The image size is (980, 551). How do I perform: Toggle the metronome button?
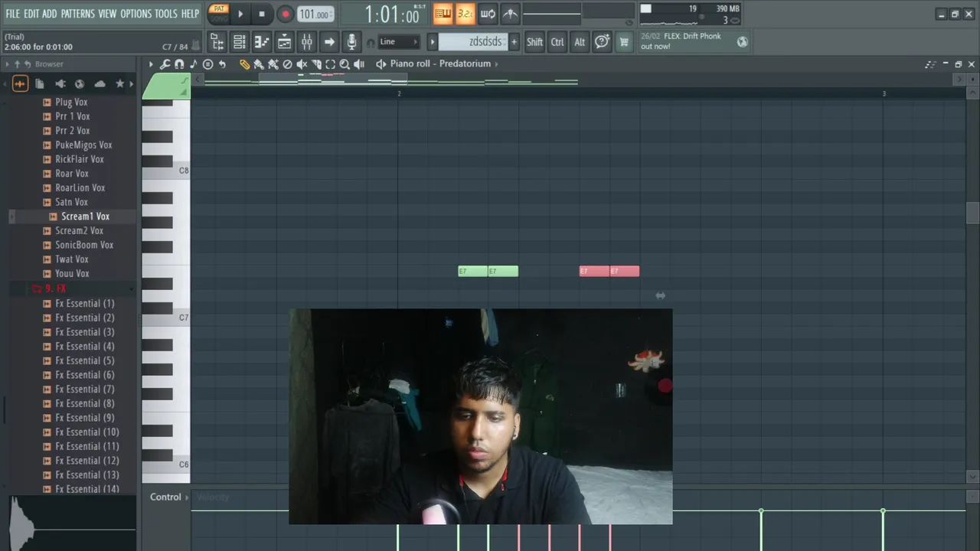click(x=511, y=14)
